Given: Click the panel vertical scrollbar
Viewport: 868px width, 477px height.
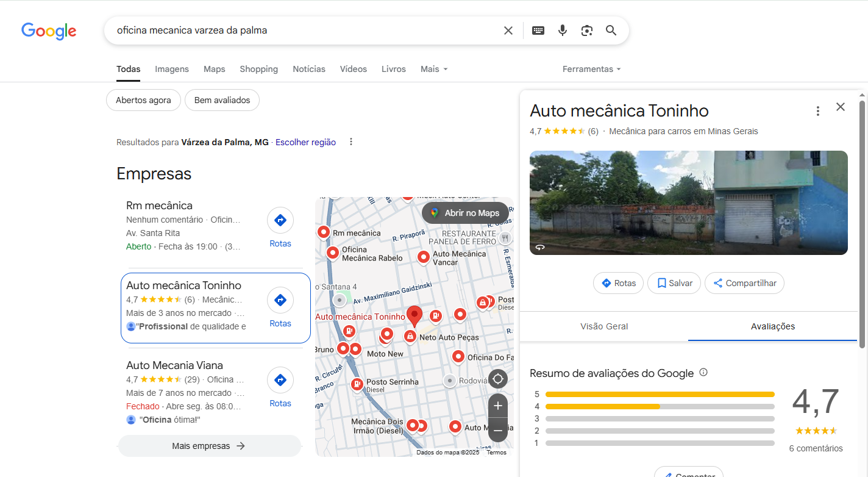Looking at the screenshot, I should pos(861,224).
